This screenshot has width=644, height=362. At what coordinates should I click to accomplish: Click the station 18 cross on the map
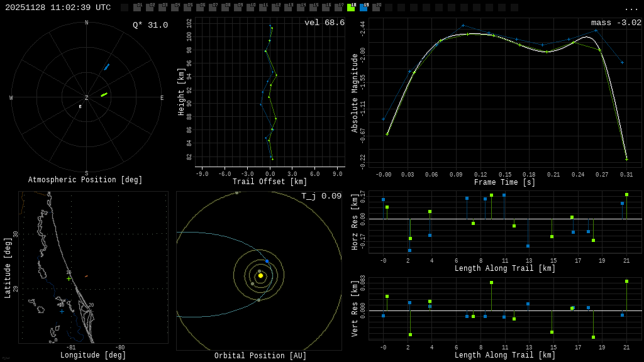69,278
